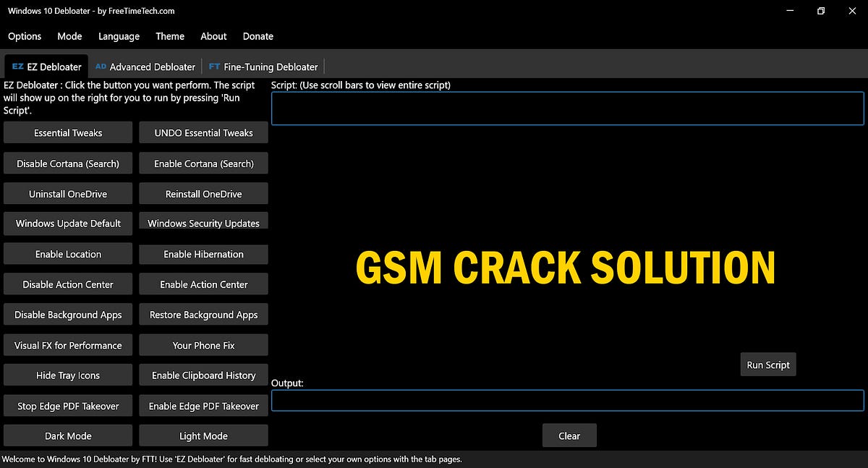Select Stop Edge PDF Takeover
The width and height of the screenshot is (868, 468).
tap(68, 406)
